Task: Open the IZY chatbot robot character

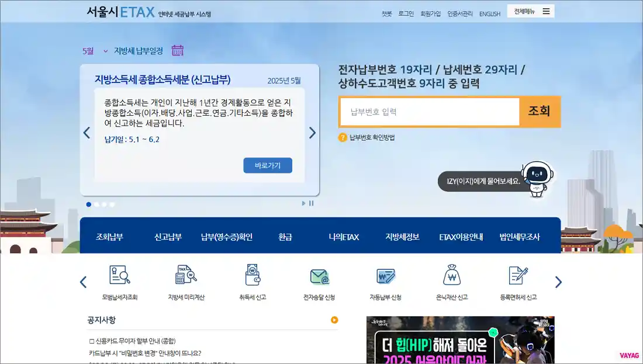Action: click(x=538, y=179)
